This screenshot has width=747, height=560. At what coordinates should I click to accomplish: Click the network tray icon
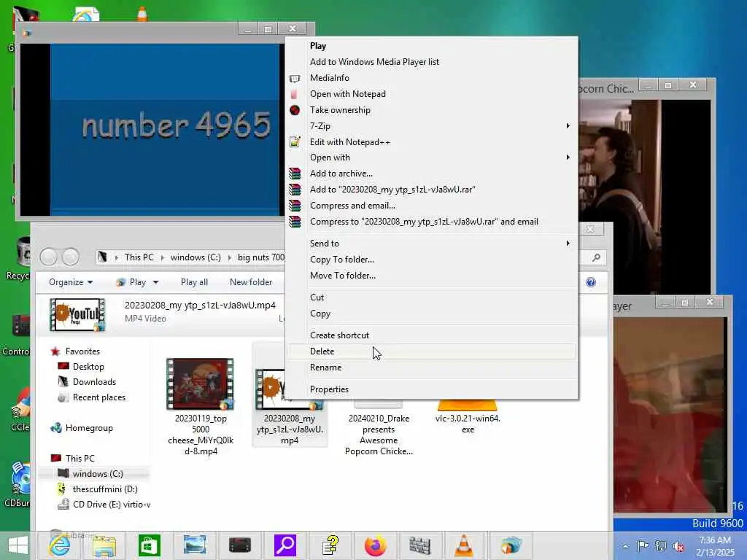(x=661, y=546)
